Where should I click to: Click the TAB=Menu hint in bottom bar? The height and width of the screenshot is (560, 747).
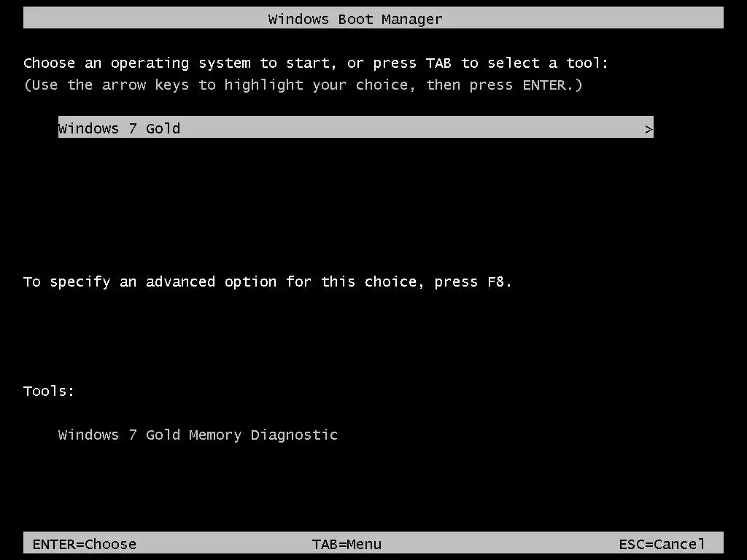[x=347, y=544]
